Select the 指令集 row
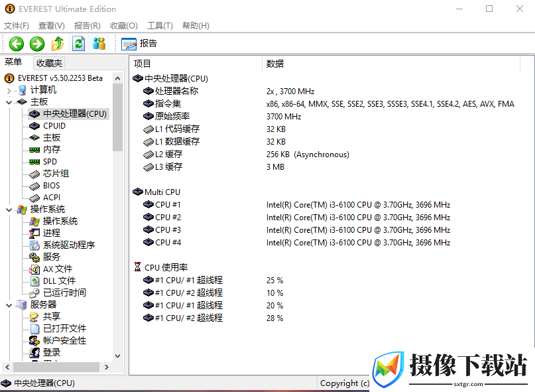The height and width of the screenshot is (392, 535). pos(330,104)
